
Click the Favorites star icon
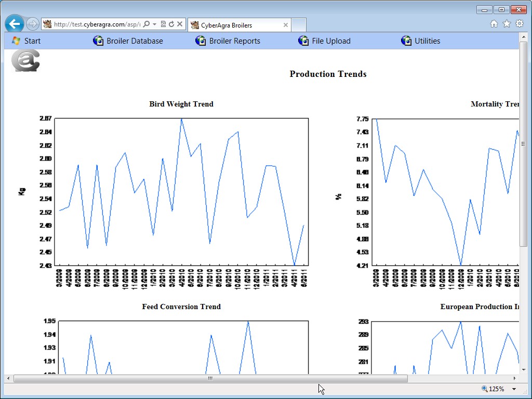click(x=507, y=24)
